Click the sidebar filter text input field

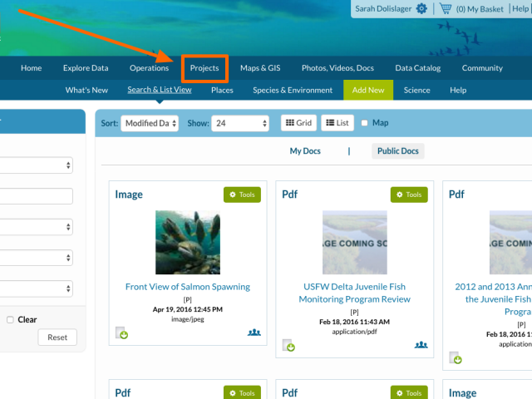point(37,196)
